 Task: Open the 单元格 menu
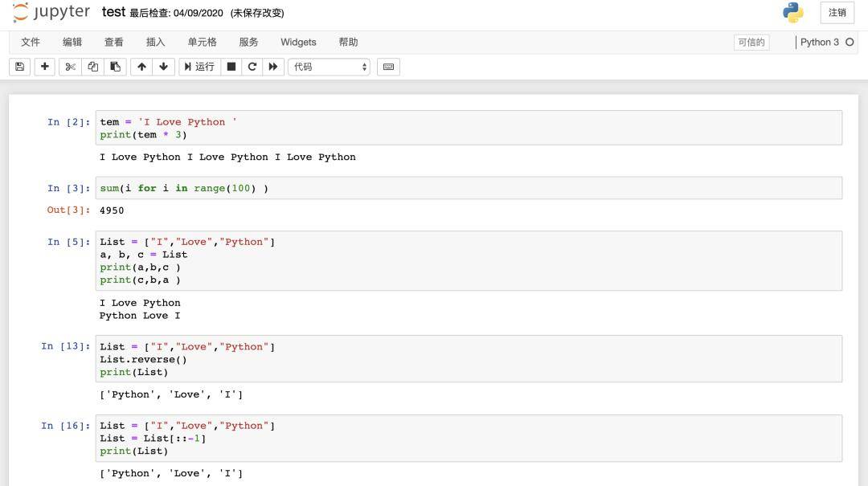[x=202, y=42]
